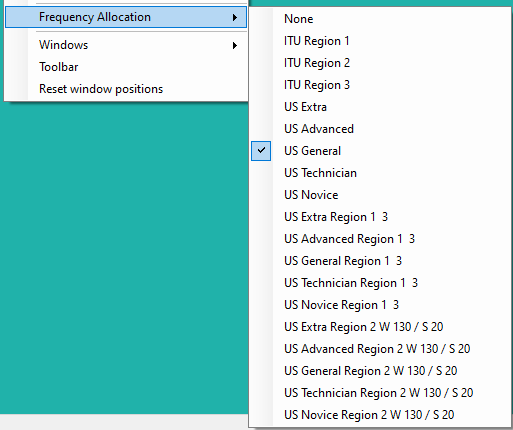Viewport: 513px width, 430px height.
Task: Choose US General Region 1 3
Action: (x=380, y=261)
